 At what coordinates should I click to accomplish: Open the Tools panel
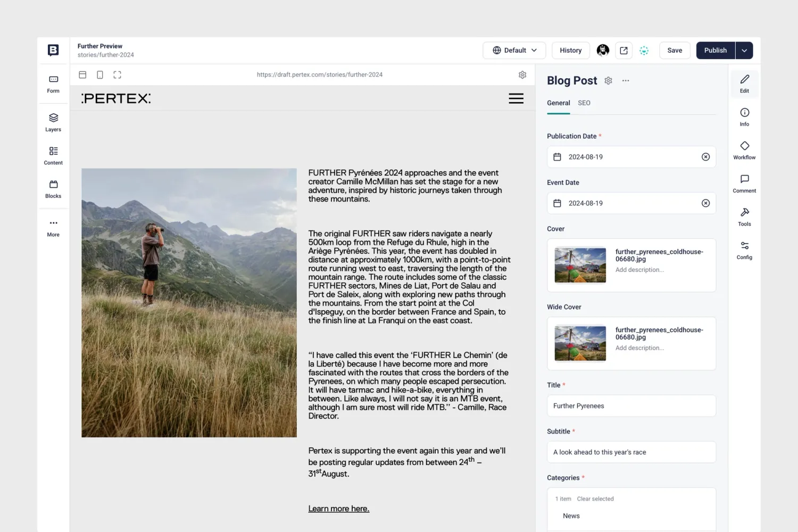pos(744,217)
